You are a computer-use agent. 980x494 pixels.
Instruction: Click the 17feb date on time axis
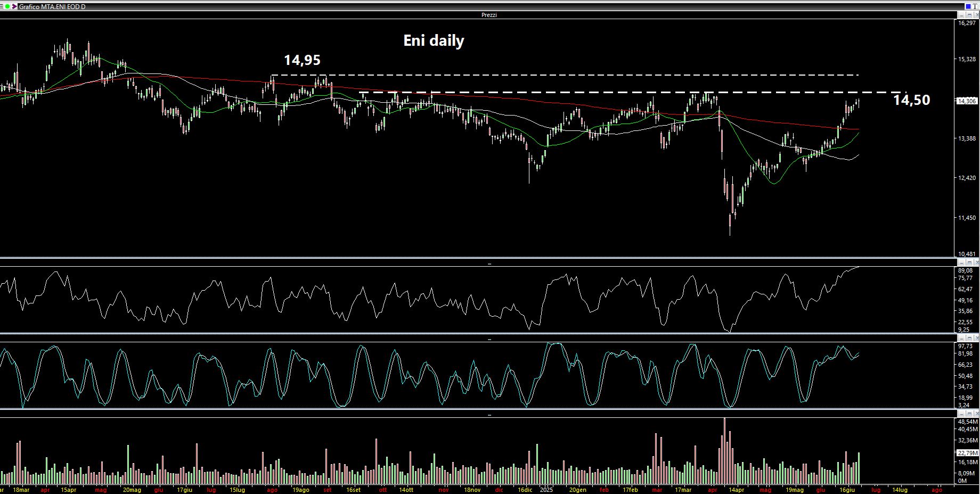630,490
